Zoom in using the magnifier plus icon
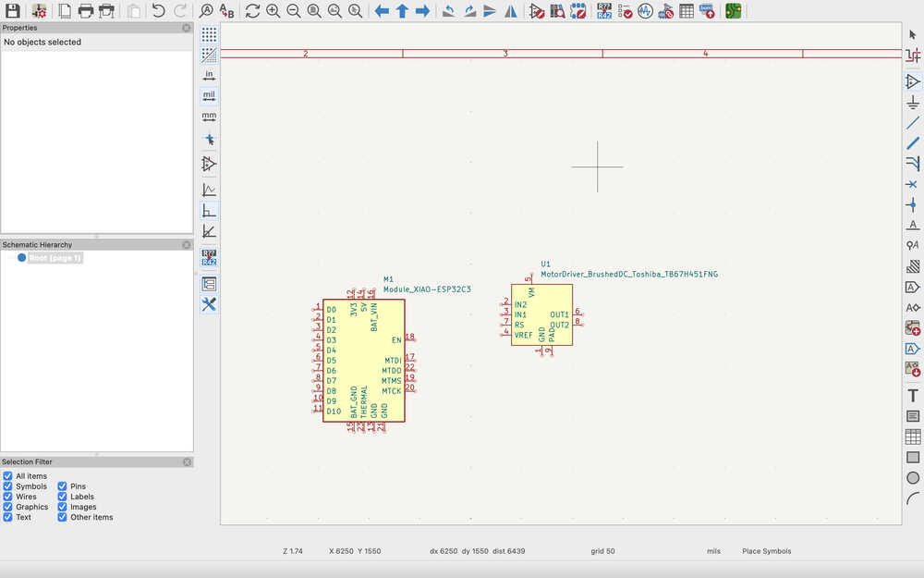Screen dimensions: 924x578 274,11
